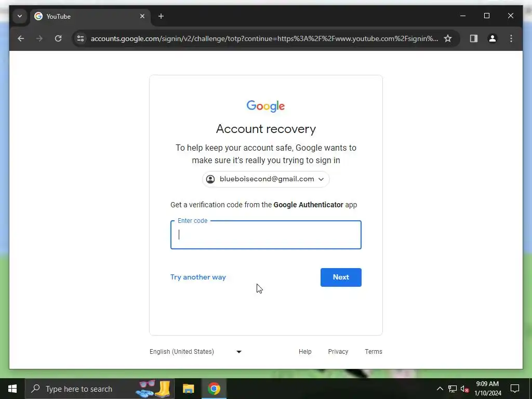This screenshot has width=532, height=399.
Task: Minimize the Chrome window
Action: [463, 16]
